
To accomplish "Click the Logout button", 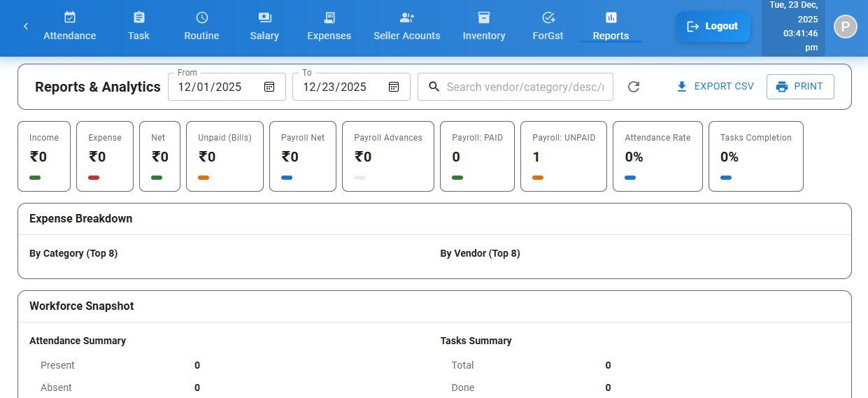I will pyautogui.click(x=713, y=27).
